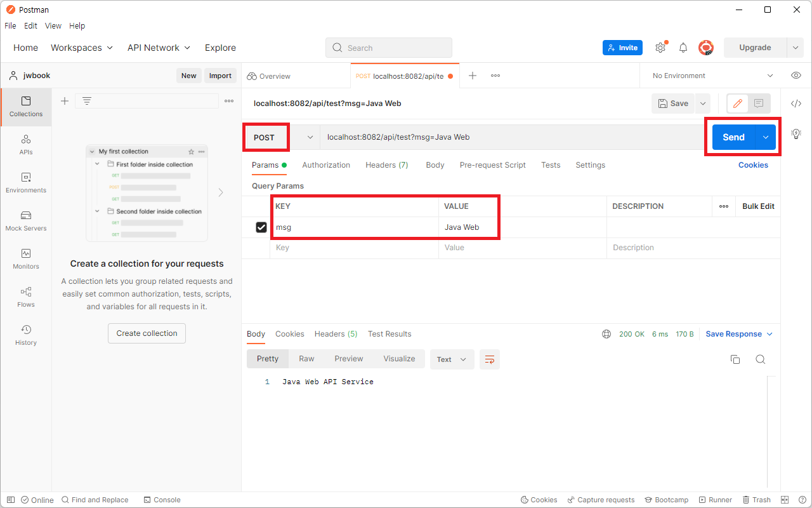The width and height of the screenshot is (812, 508).
Task: Open the Edit menu
Action: [x=30, y=26]
